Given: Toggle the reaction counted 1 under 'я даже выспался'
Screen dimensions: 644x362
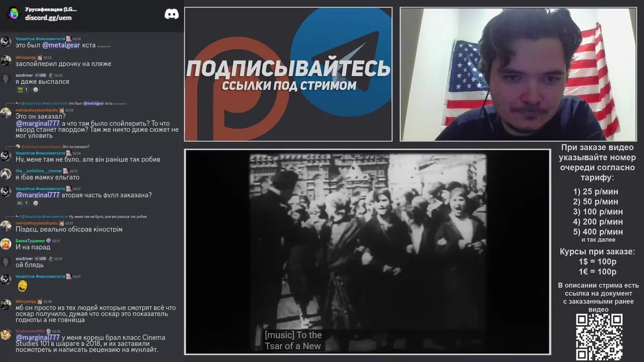Looking at the screenshot, I should click(22, 89).
